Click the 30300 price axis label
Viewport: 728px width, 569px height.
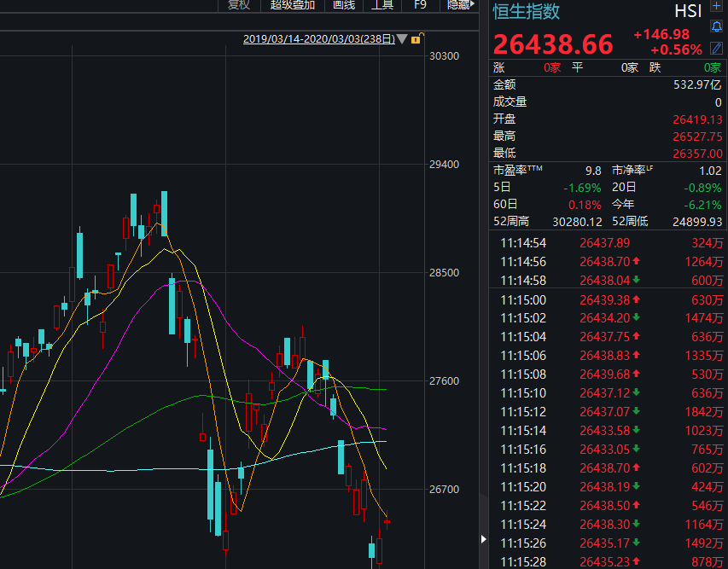tap(444, 56)
